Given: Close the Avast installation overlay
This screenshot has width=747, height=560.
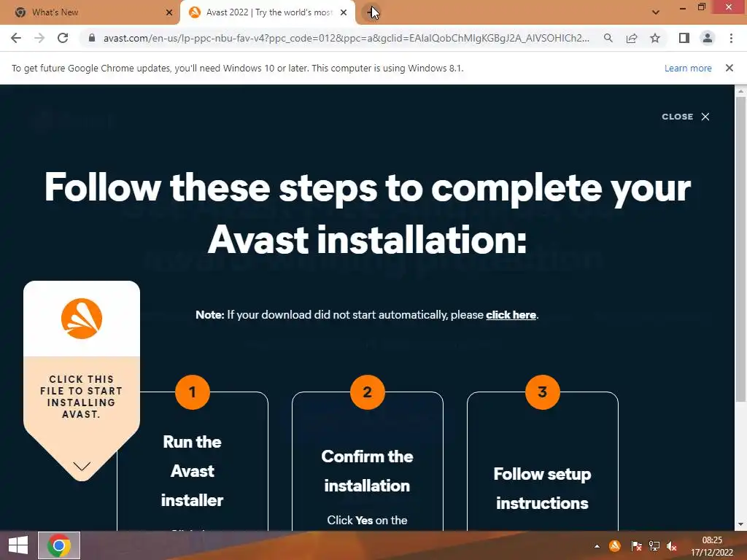Looking at the screenshot, I should pos(686,117).
